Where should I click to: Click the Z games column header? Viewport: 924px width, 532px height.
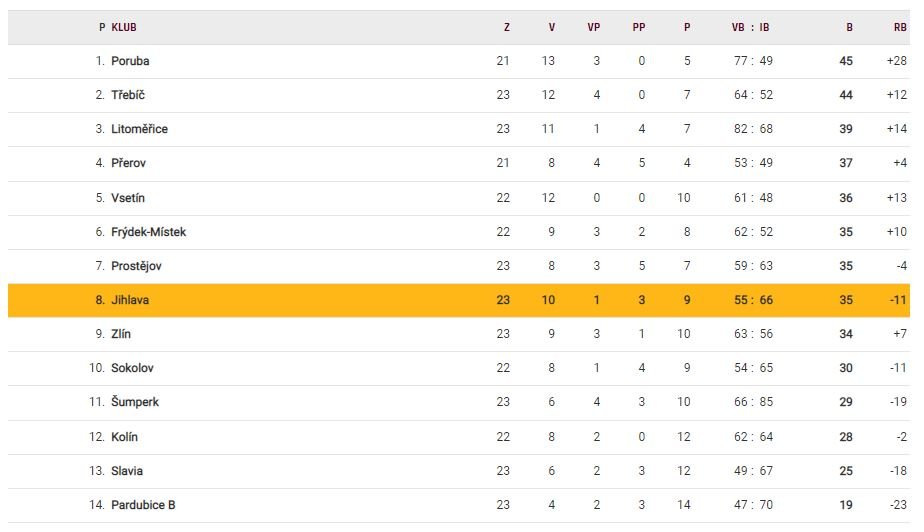coord(506,28)
